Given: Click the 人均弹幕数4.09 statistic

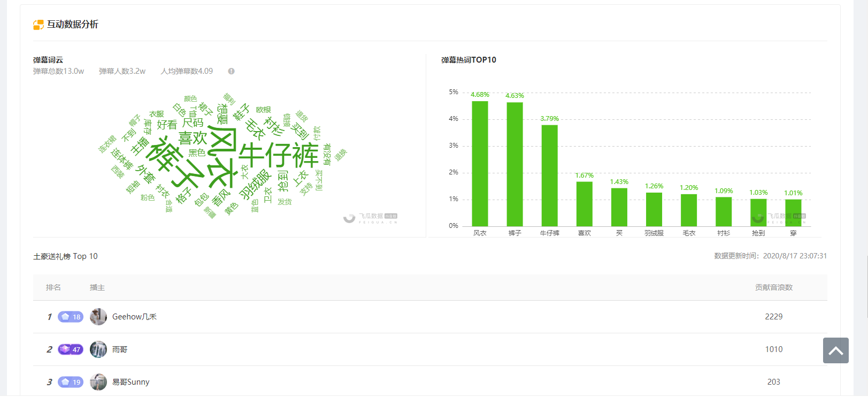Looking at the screenshot, I should point(187,71).
